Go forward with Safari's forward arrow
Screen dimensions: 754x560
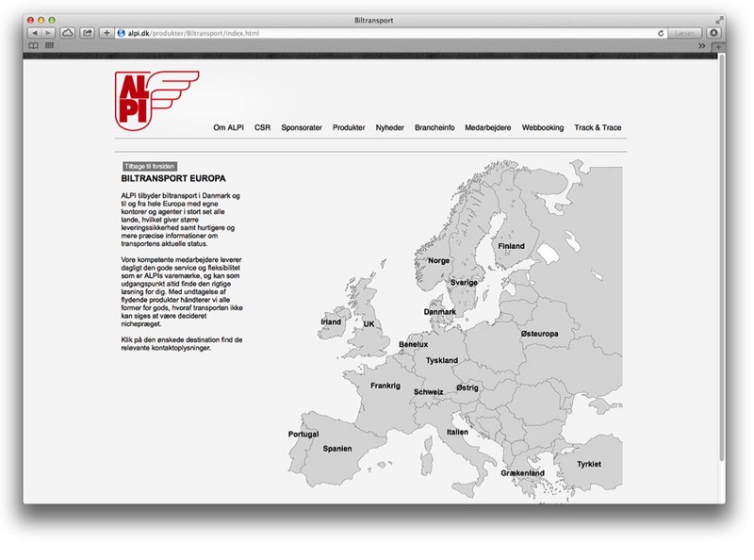(48, 33)
